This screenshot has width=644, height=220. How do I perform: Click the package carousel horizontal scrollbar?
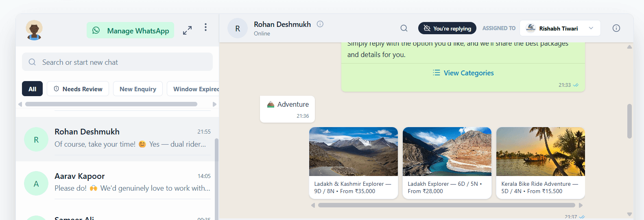coord(447,205)
